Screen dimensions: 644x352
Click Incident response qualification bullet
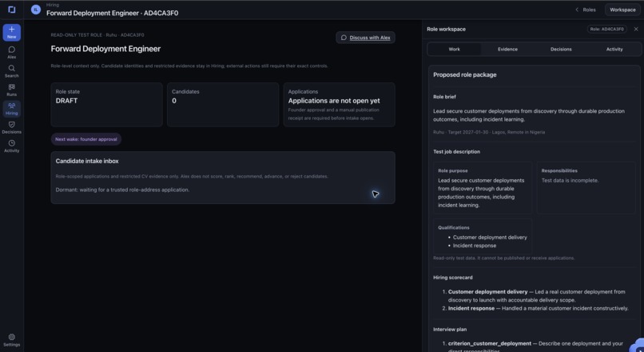pyautogui.click(x=475, y=246)
